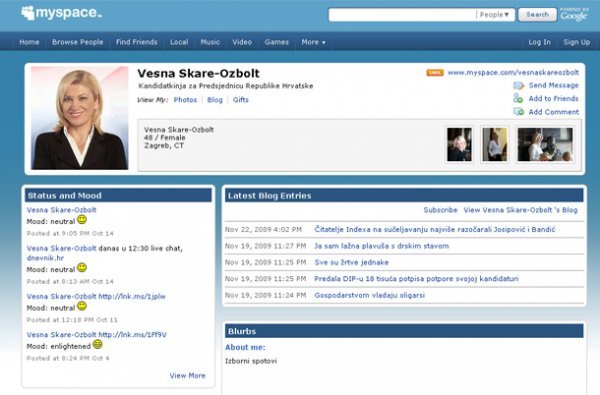
Task: Click the Add to Friends icon
Action: click(518, 98)
